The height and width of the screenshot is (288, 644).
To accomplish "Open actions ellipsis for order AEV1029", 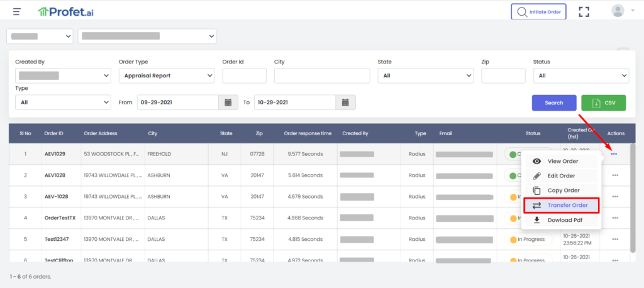I will pyautogui.click(x=614, y=154).
